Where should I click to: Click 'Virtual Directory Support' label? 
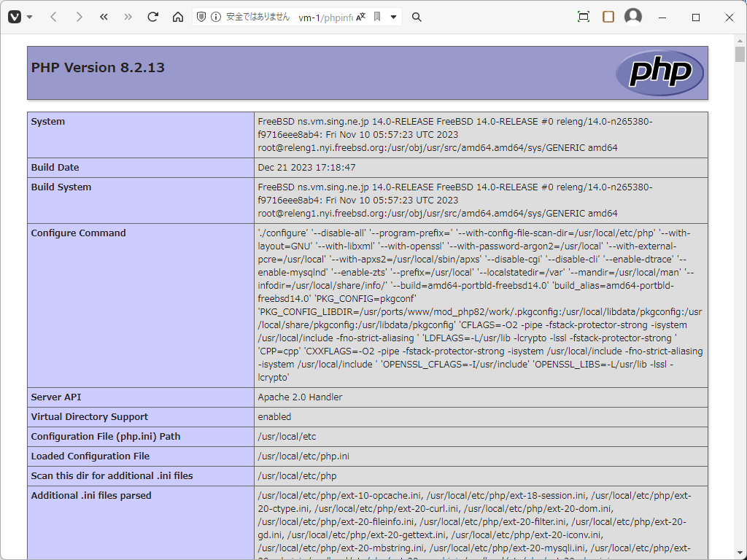(89, 416)
